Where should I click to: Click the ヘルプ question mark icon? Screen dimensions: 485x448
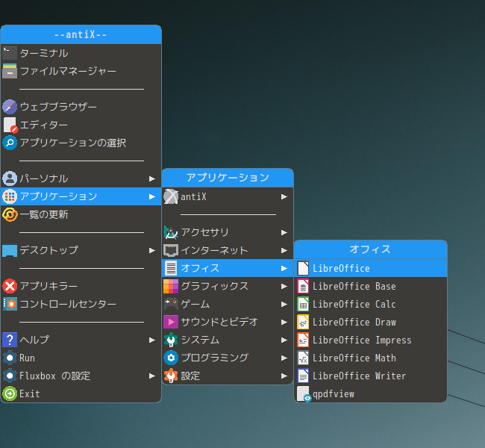click(10, 340)
